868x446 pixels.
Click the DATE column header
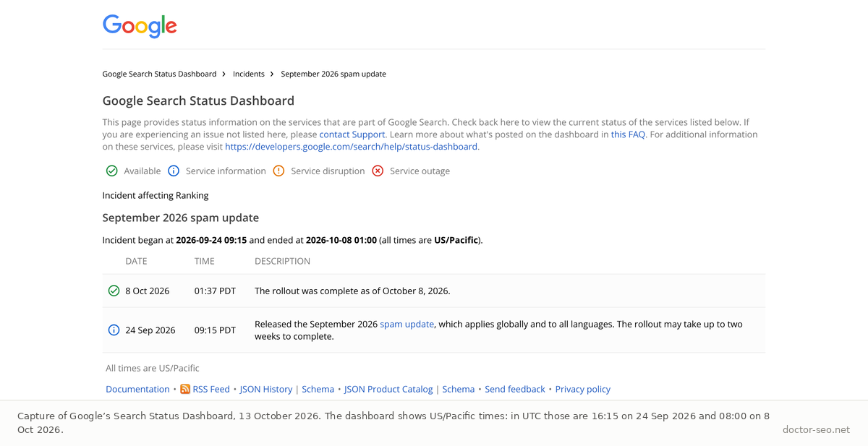click(136, 261)
